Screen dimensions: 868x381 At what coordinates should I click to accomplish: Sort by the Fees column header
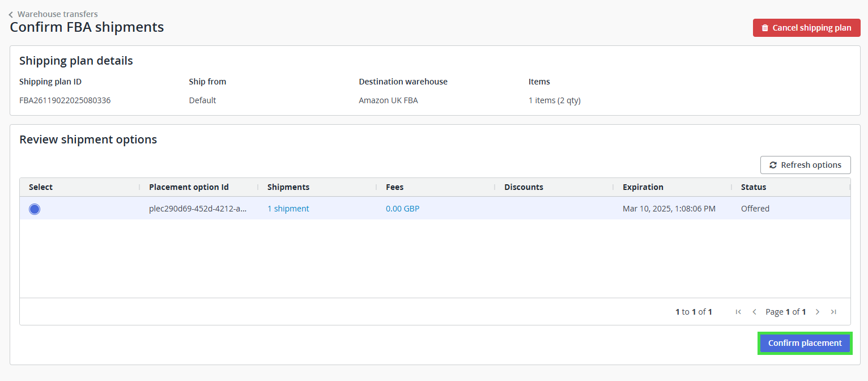click(x=395, y=187)
